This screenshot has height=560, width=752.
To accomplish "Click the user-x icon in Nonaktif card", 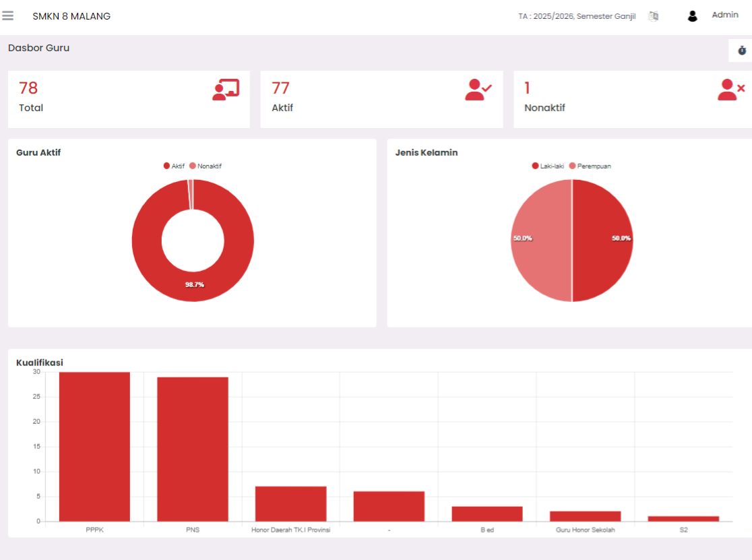I will pos(731,90).
